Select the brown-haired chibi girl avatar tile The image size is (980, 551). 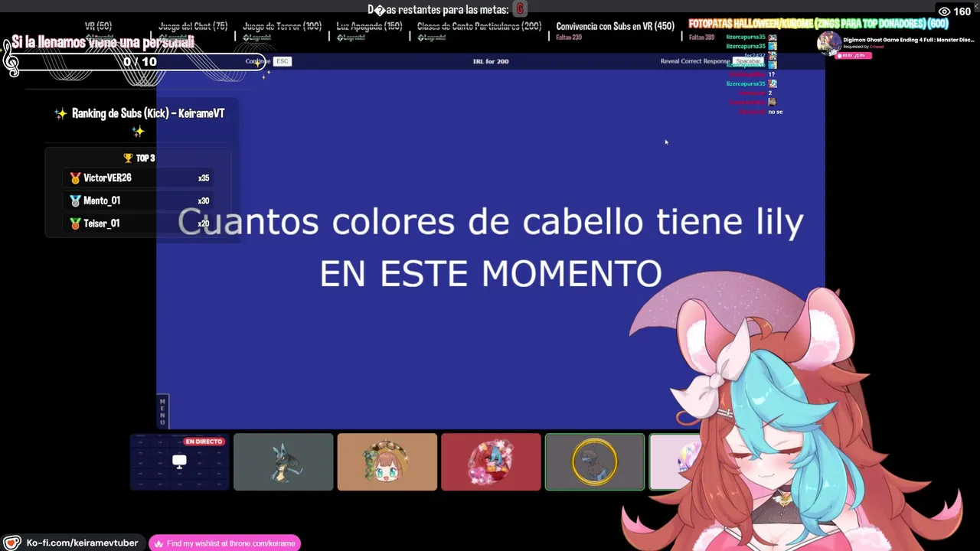pos(387,461)
